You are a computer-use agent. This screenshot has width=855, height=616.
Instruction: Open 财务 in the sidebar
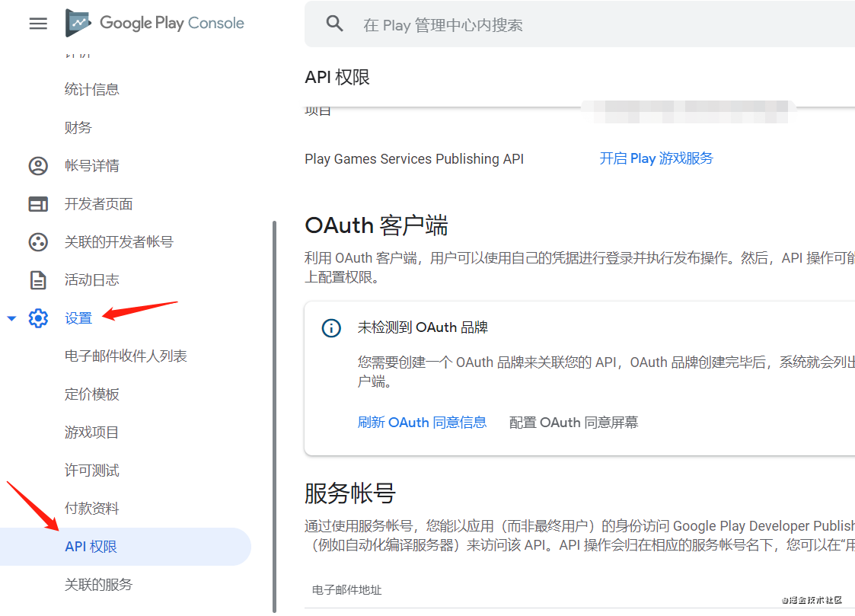[78, 128]
